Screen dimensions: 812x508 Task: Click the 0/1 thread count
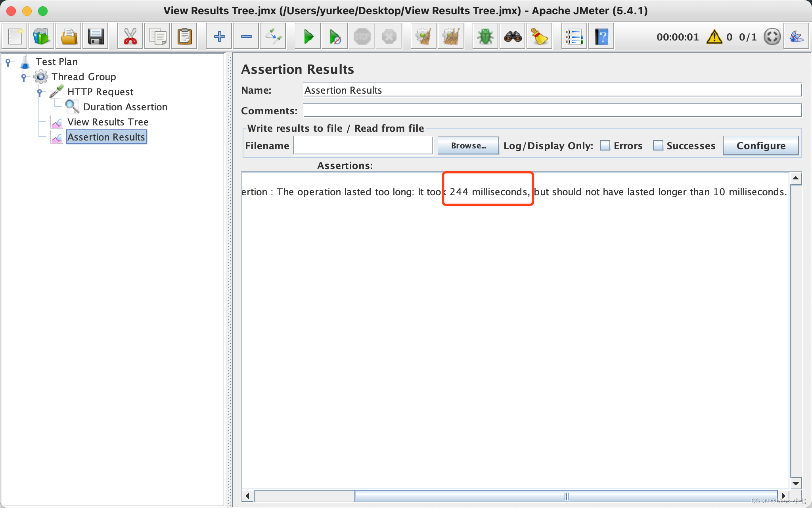pyautogui.click(x=748, y=37)
